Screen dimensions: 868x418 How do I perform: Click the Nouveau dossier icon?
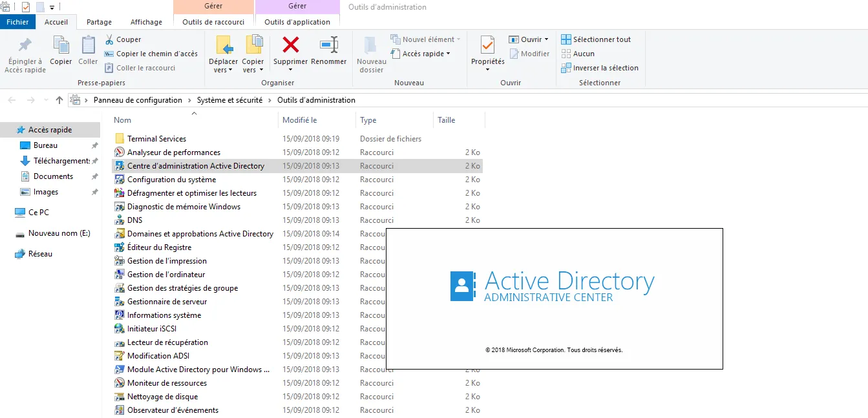point(371,45)
